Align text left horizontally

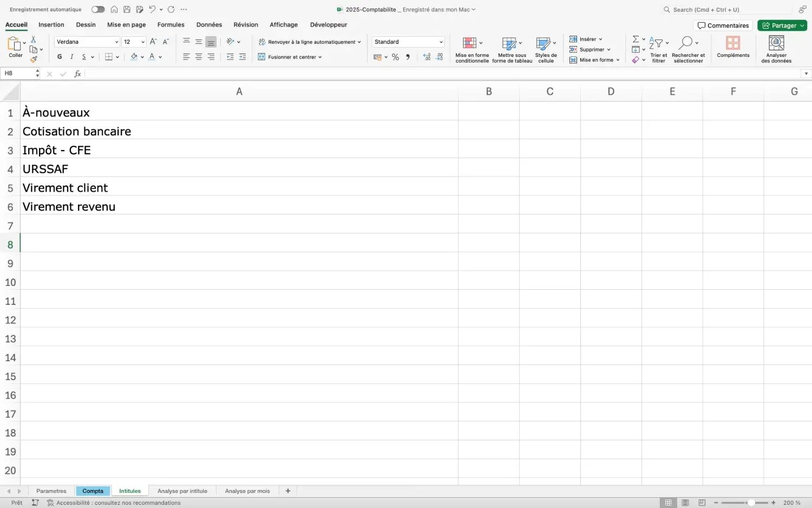click(186, 57)
